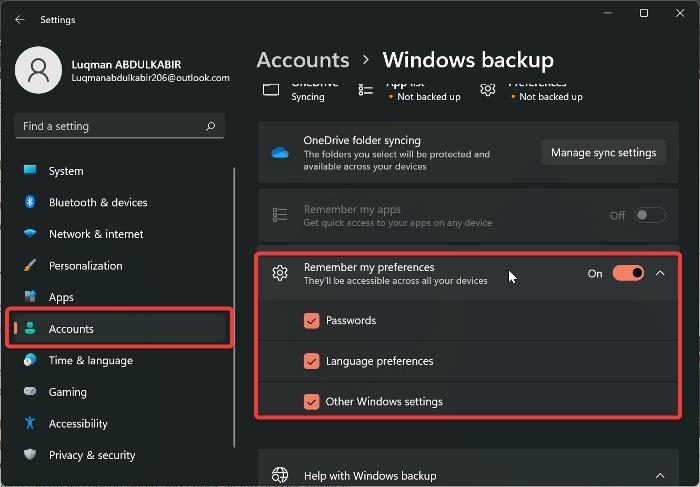Click the System monitor icon
This screenshot has height=487, width=700.
30,171
